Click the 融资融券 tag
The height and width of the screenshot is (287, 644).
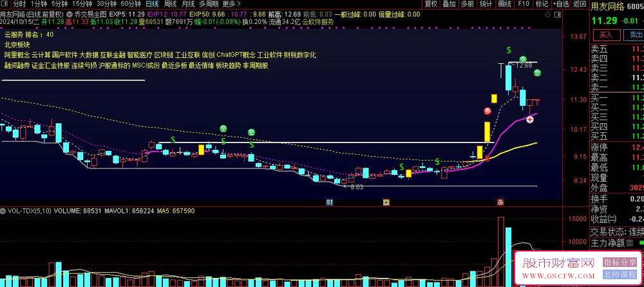[x=17, y=65]
